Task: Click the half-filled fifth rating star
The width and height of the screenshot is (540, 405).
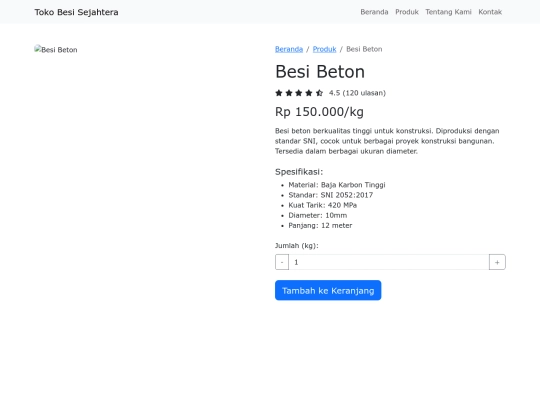Action: tap(319, 93)
